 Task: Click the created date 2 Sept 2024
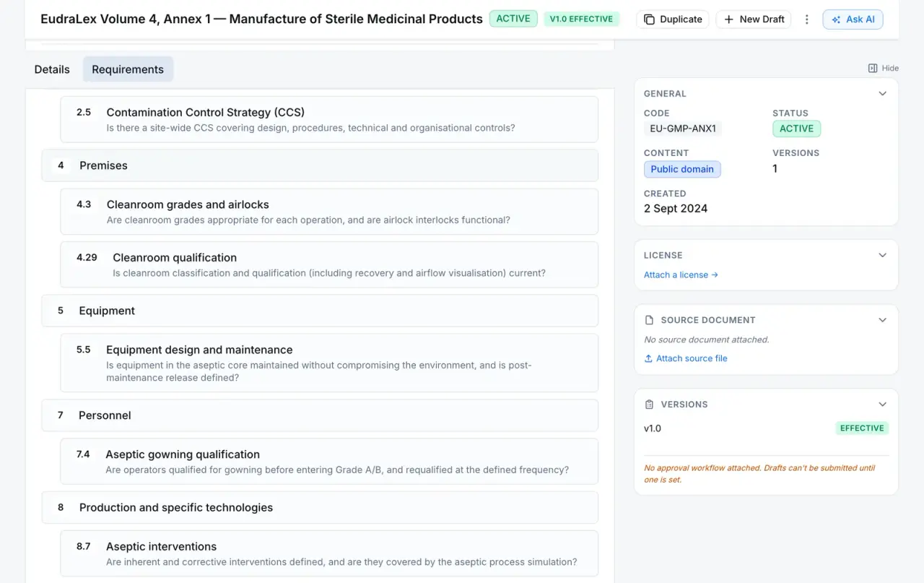point(676,209)
